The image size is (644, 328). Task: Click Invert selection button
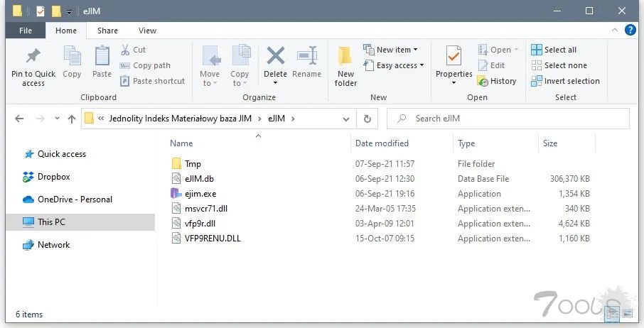pyautogui.click(x=565, y=81)
